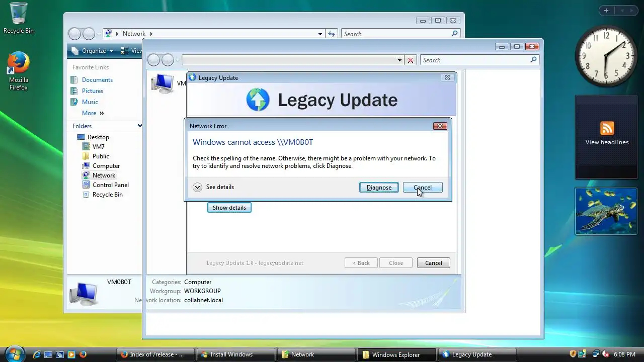The image size is (644, 362).
Task: Click the security shield tray icon
Action: click(x=573, y=354)
